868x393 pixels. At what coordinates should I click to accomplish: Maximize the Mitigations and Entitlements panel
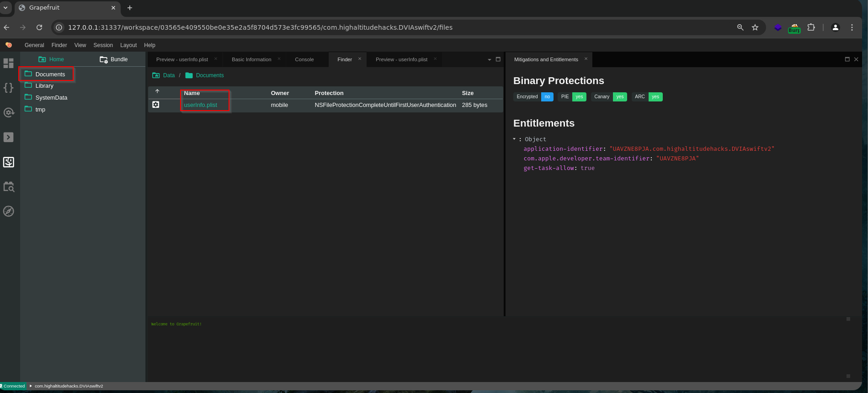(x=847, y=59)
